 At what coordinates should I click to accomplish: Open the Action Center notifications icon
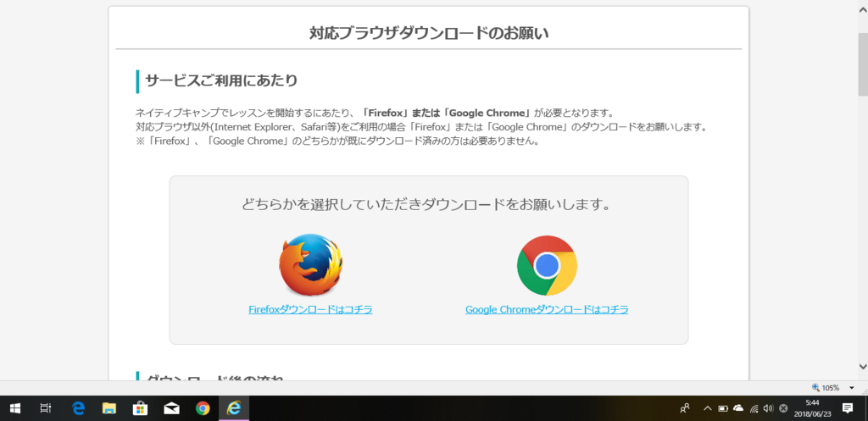pyautogui.click(x=847, y=409)
